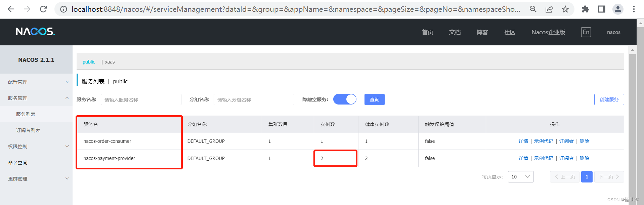Click the 查询 search button
Image resolution: width=644 pixels, height=205 pixels.
pos(374,99)
